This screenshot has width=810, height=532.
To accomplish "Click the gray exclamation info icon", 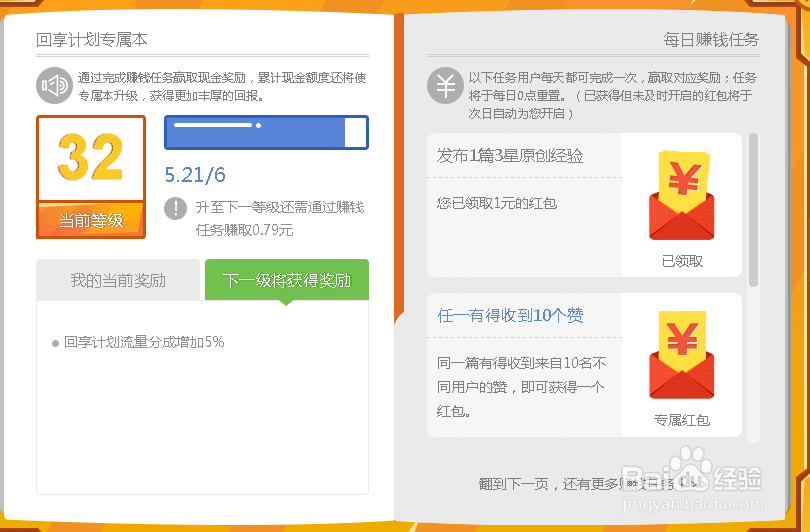I will tap(176, 208).
